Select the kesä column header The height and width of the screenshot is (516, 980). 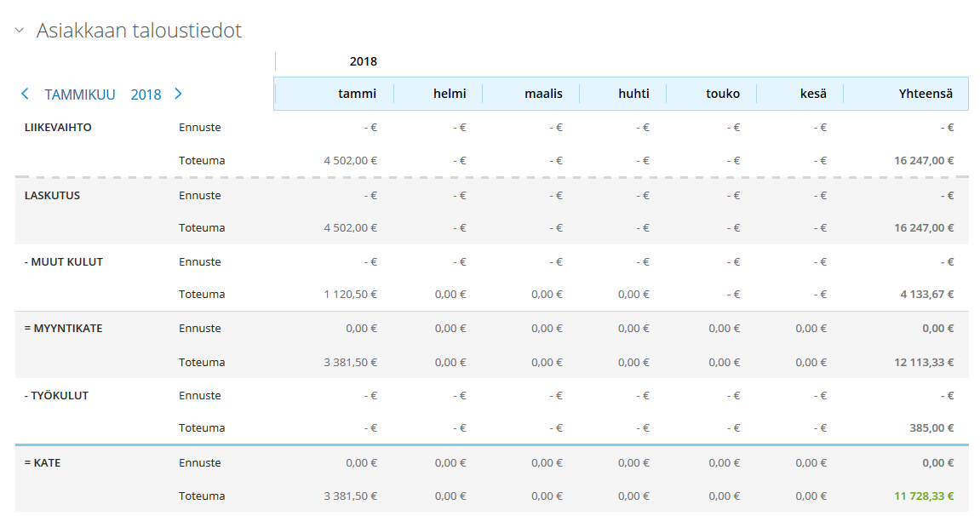[x=813, y=94]
